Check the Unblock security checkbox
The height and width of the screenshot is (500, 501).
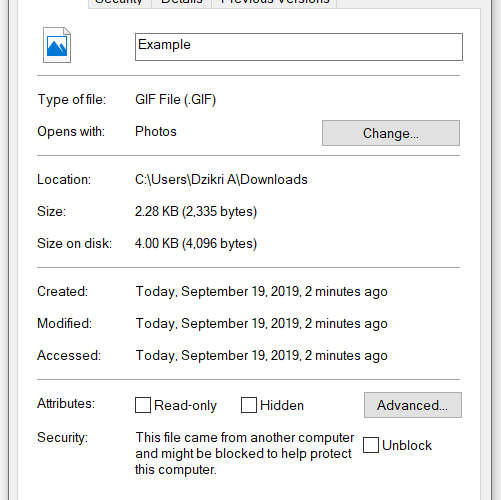click(x=371, y=445)
